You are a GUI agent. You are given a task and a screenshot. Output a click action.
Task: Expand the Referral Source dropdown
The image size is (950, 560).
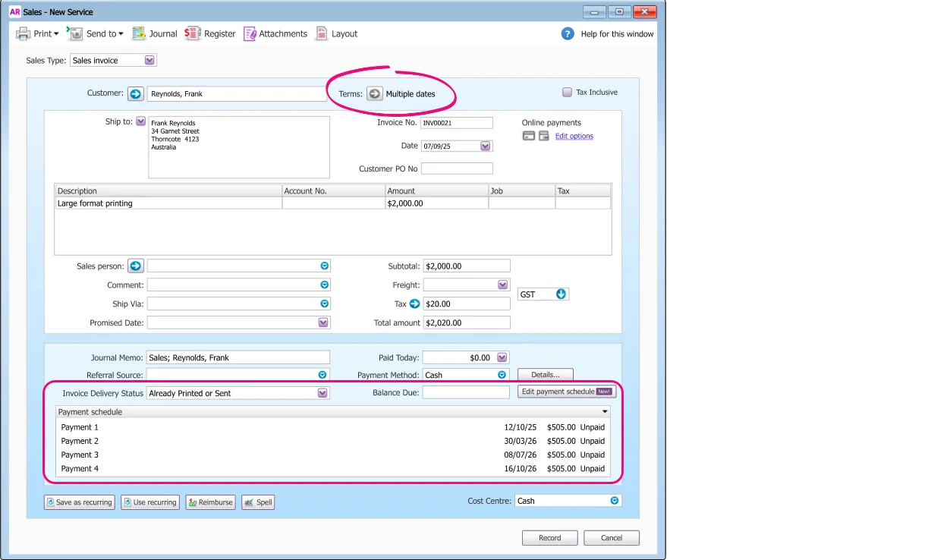pos(322,375)
